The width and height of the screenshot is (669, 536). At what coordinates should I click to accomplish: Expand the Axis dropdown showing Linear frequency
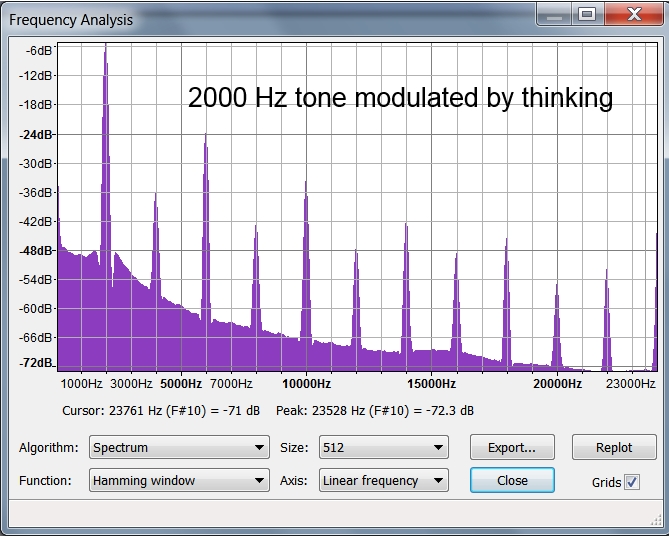point(383,481)
